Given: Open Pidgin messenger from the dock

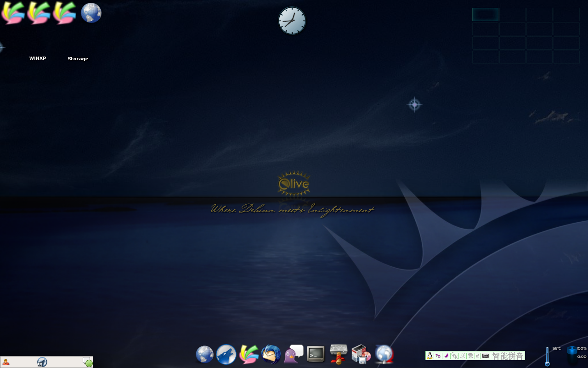Looking at the screenshot, I should [x=294, y=355].
